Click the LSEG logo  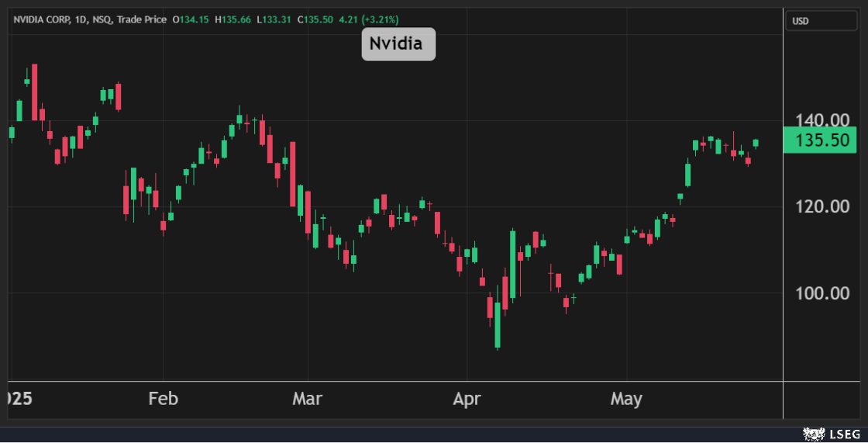[832, 434]
